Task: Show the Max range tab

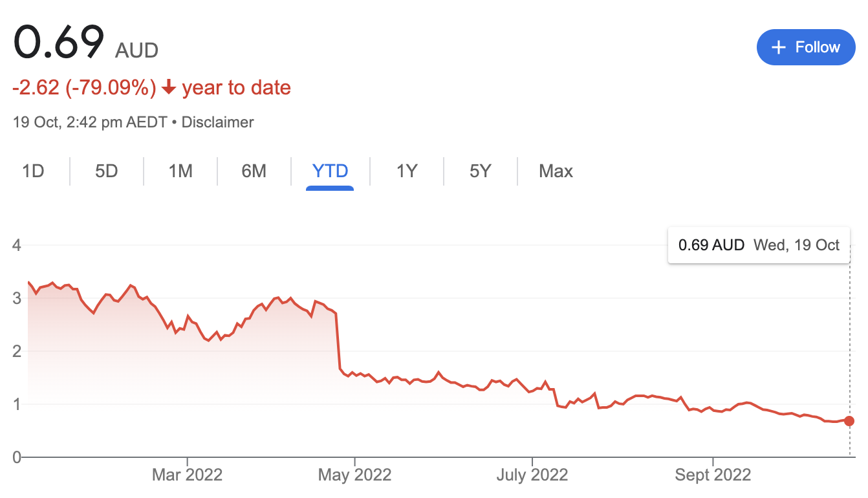Action: click(x=556, y=171)
